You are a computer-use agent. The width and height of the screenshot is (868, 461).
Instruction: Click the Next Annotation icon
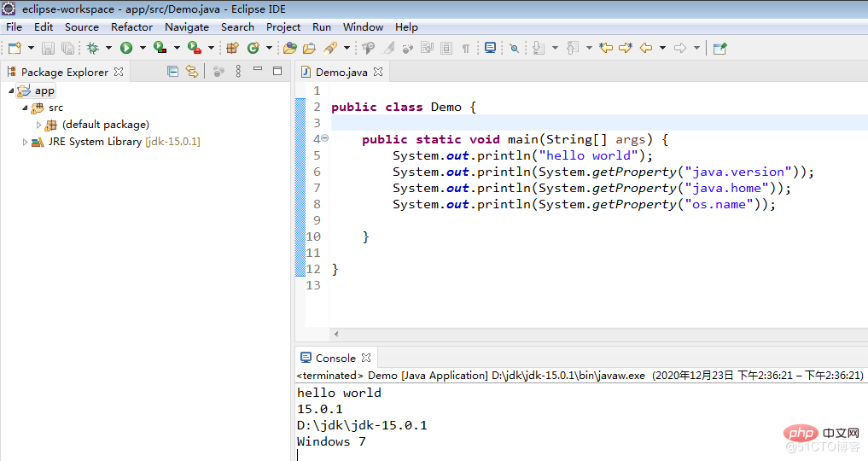point(538,48)
